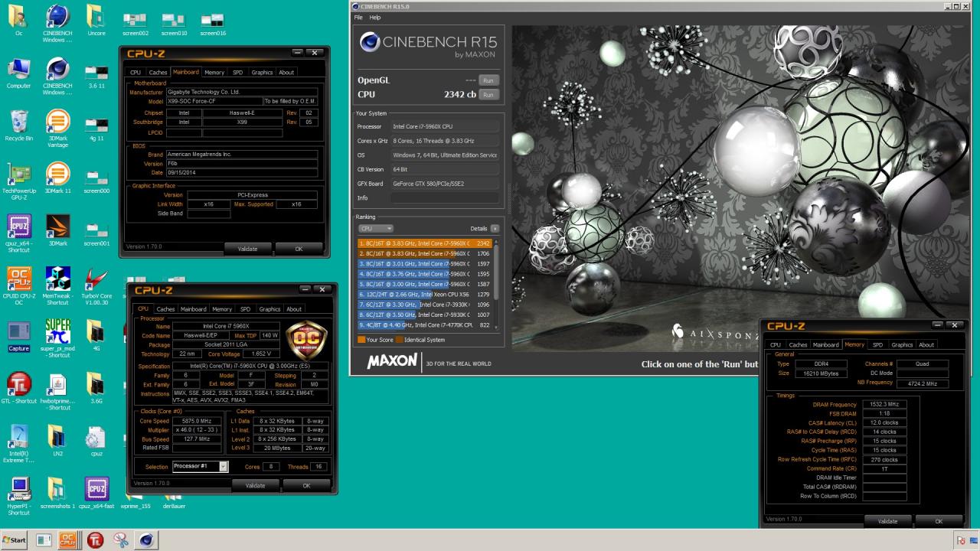The image size is (980, 551).
Task: Open the 3.6G folder icon
Action: pos(96,388)
